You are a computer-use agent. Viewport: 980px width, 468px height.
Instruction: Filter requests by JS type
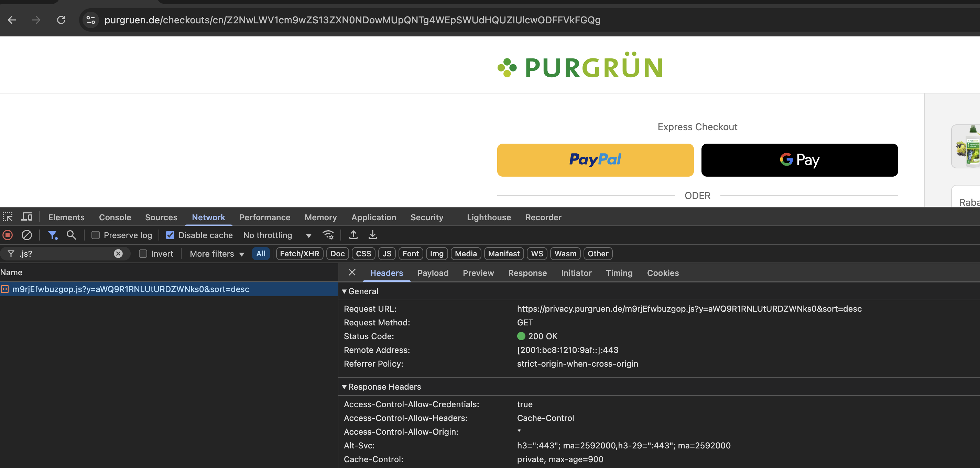click(x=387, y=254)
